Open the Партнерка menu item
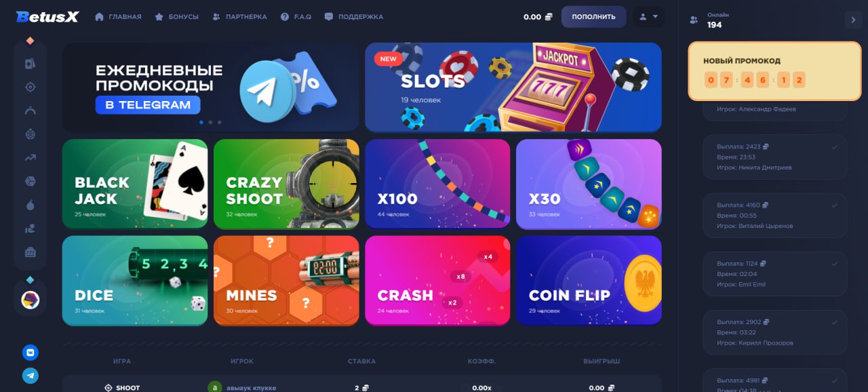This screenshot has height=392, width=868. 239,17
